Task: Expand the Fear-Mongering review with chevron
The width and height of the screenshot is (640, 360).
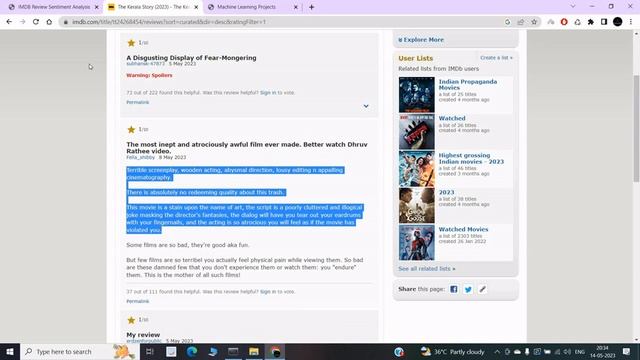Action: (x=366, y=106)
